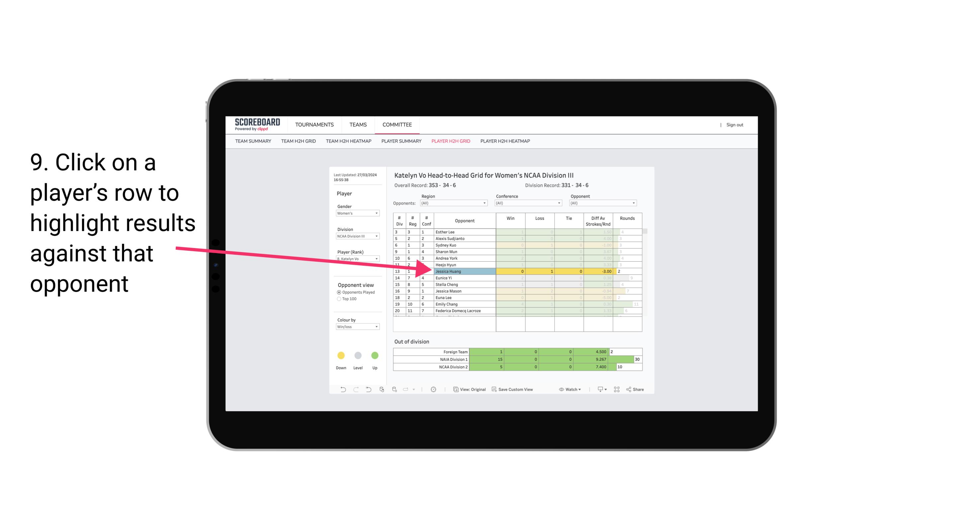Open the PLAYER H2H HEATMAP tab

pyautogui.click(x=506, y=141)
